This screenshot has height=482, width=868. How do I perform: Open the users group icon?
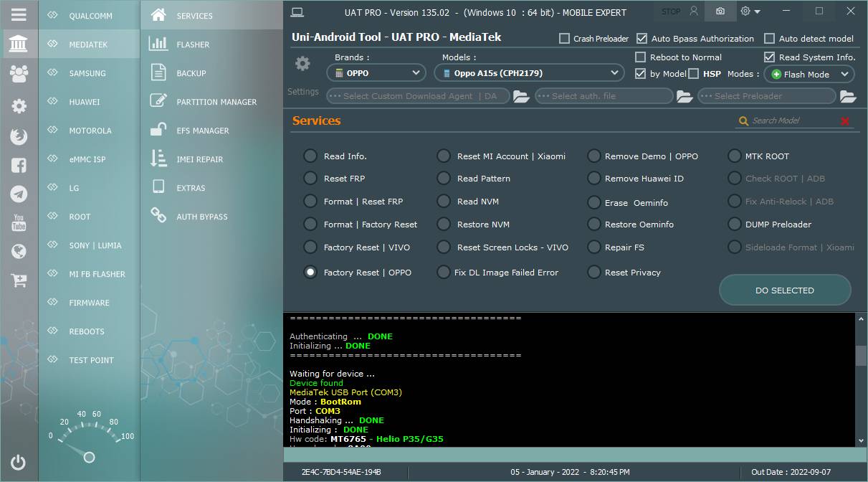pos(19,73)
